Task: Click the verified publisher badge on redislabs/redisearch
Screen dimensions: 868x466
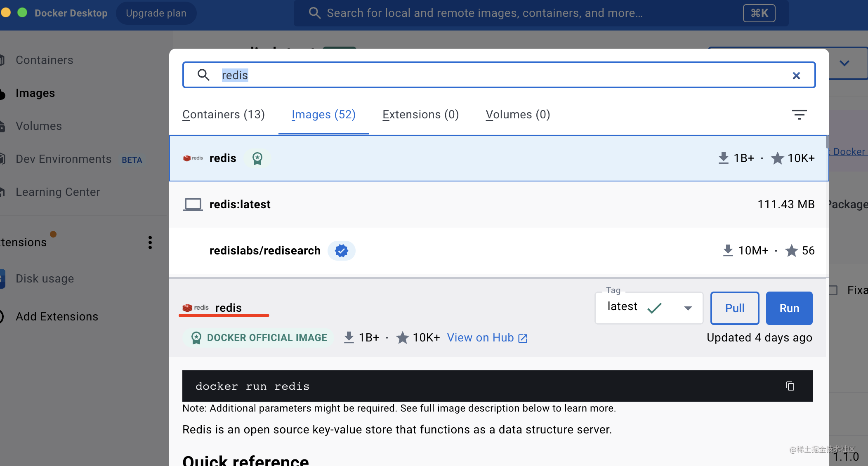Action: coord(341,251)
